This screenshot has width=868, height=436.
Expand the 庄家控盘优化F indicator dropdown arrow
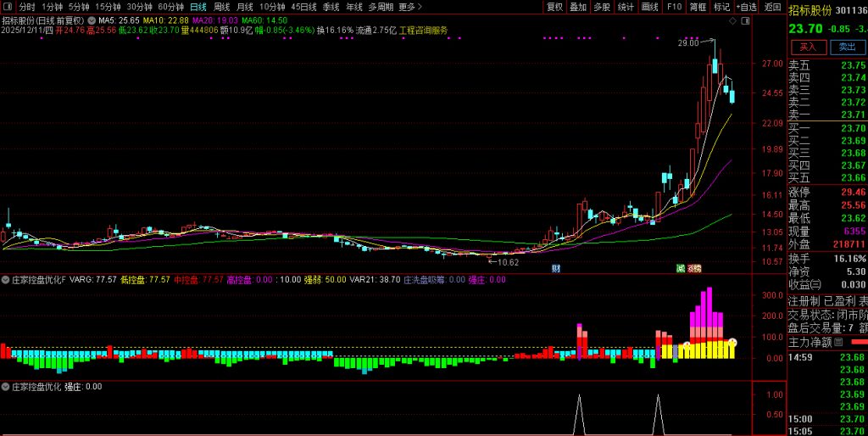coord(7,280)
